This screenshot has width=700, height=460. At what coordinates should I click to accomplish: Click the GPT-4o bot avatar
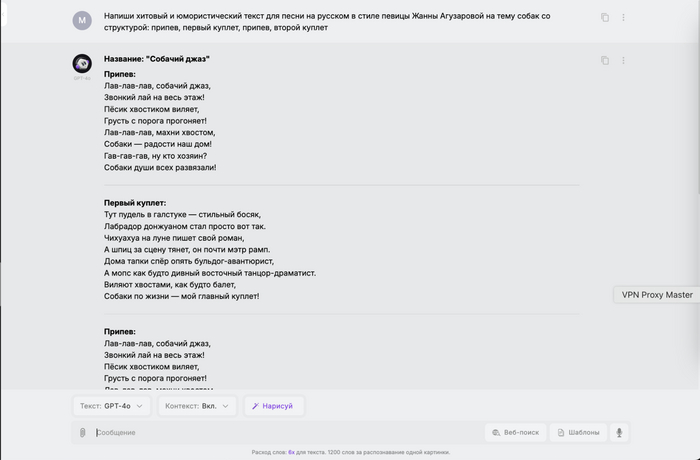coord(82,64)
